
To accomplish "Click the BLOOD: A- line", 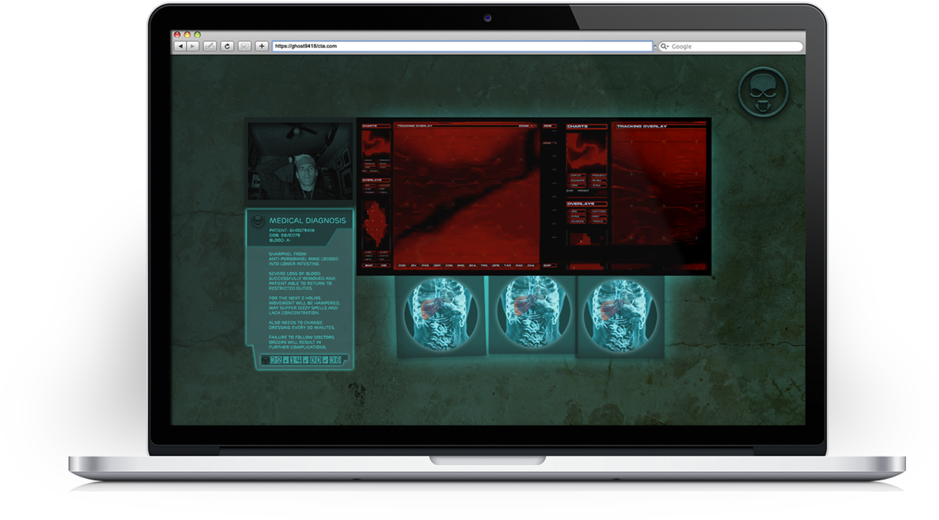I will click(280, 240).
